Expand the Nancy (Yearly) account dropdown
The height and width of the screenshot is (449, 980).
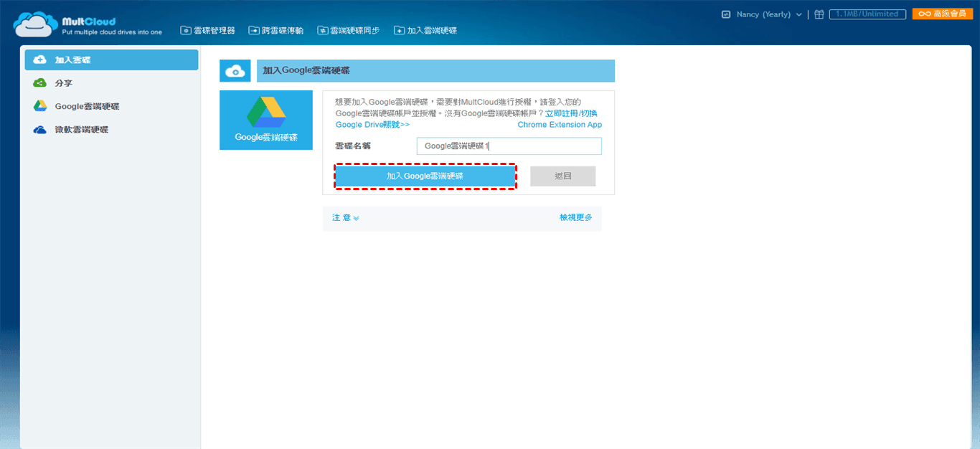tap(769, 14)
